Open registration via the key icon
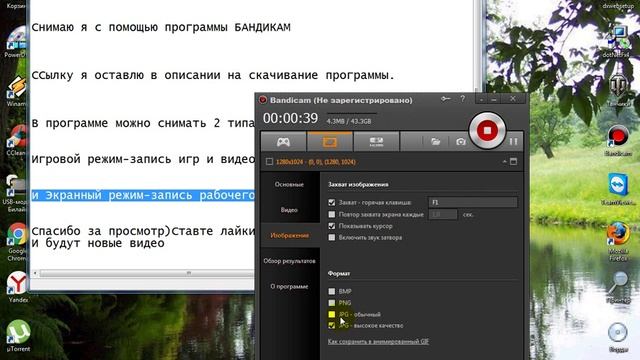 point(445,99)
